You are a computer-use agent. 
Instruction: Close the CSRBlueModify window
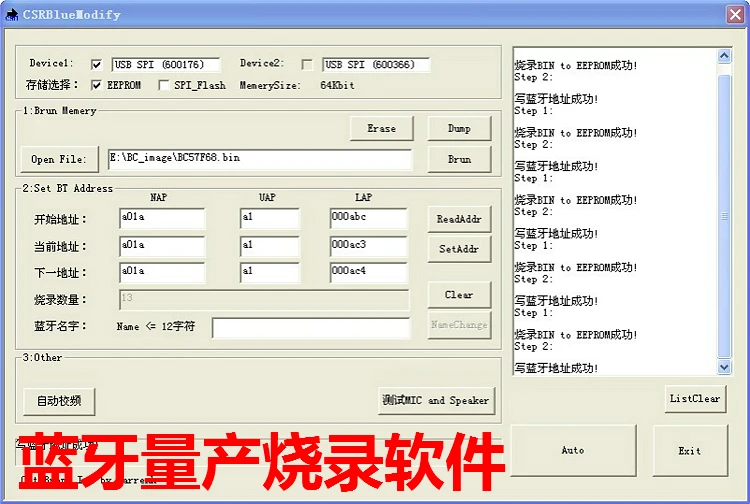pos(735,14)
